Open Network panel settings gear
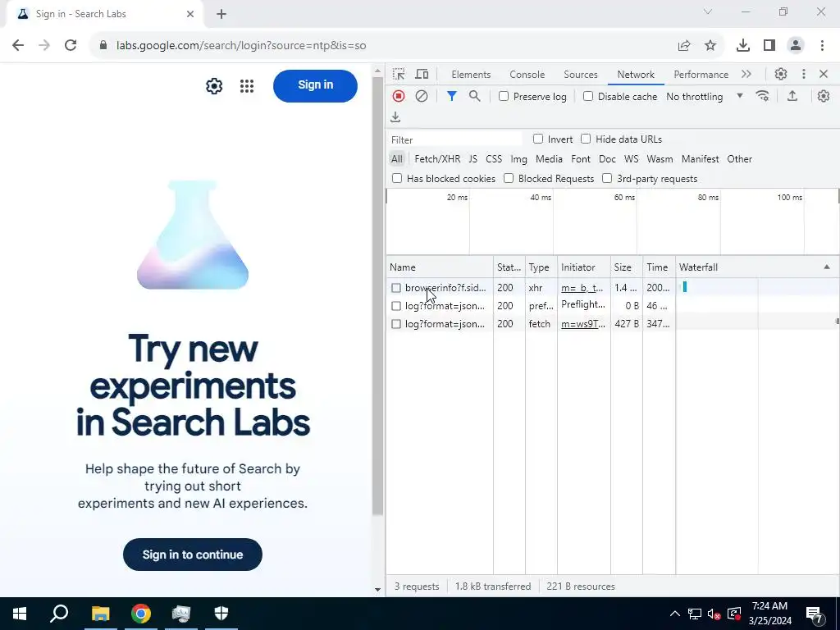Viewport: 840px width, 630px height. click(824, 96)
